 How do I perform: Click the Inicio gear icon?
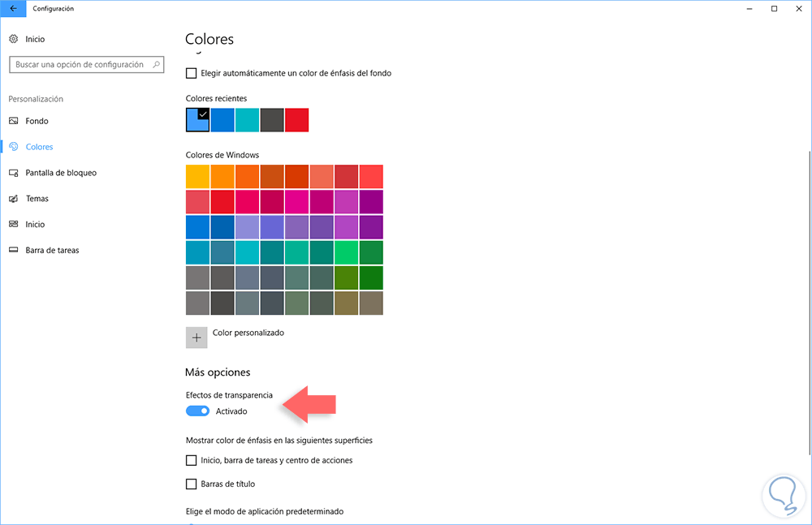(x=13, y=39)
